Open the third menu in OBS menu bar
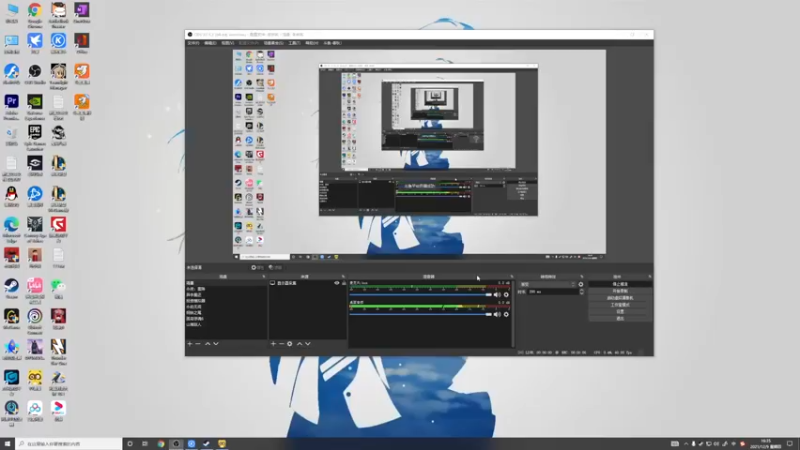This screenshot has height=450, width=800. (228, 43)
